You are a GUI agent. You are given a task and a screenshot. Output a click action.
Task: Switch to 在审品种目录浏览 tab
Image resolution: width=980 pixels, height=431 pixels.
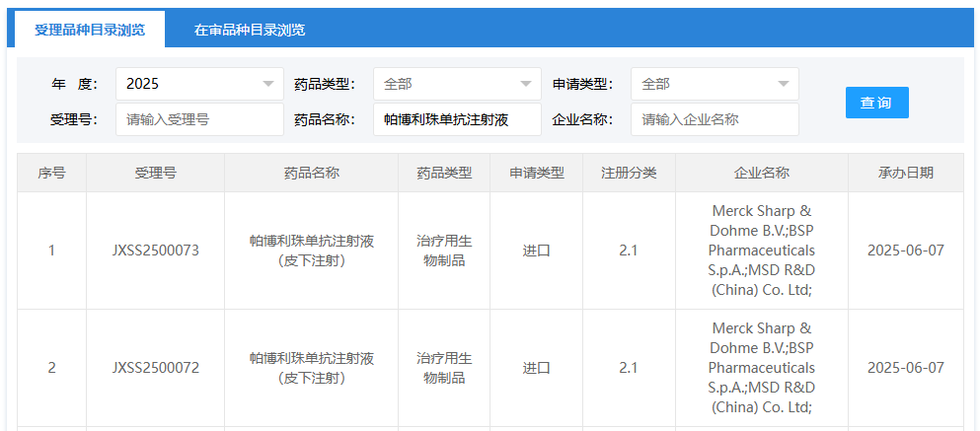coord(250,30)
